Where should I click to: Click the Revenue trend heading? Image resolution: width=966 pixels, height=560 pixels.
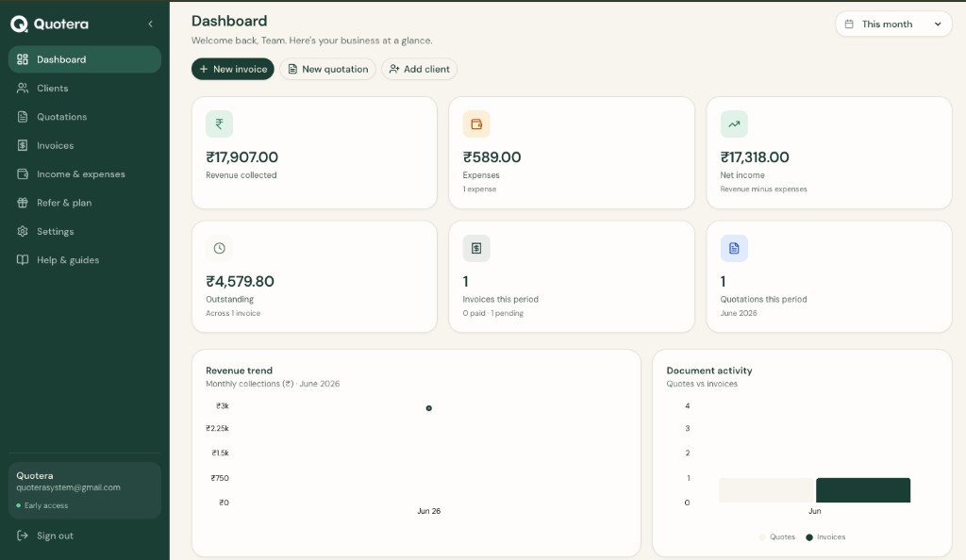[239, 371]
